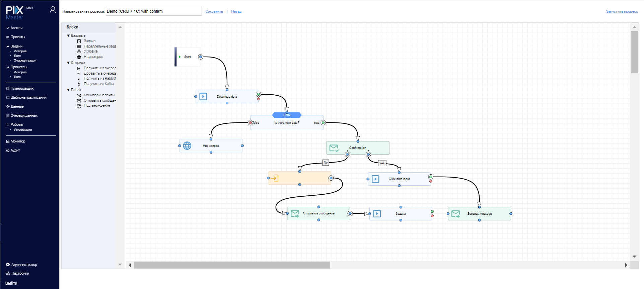Click the Сохранить link
The width and height of the screenshot is (644, 289).
(x=214, y=11)
